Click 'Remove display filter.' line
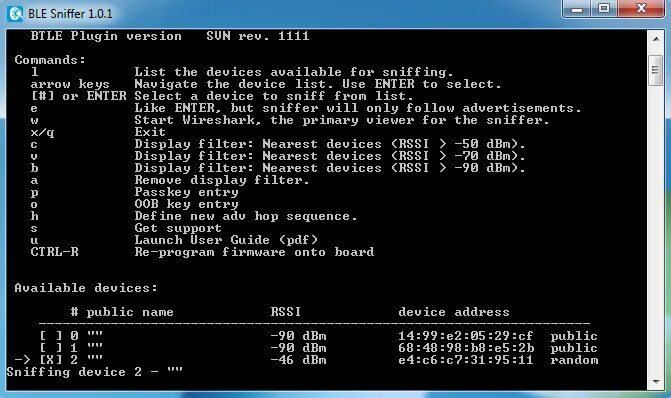The image size is (671, 398). (222, 180)
